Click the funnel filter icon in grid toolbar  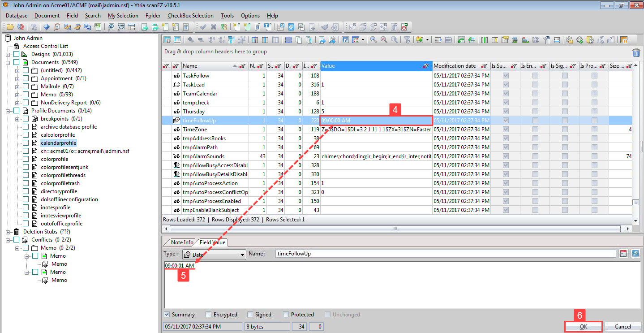(407, 40)
